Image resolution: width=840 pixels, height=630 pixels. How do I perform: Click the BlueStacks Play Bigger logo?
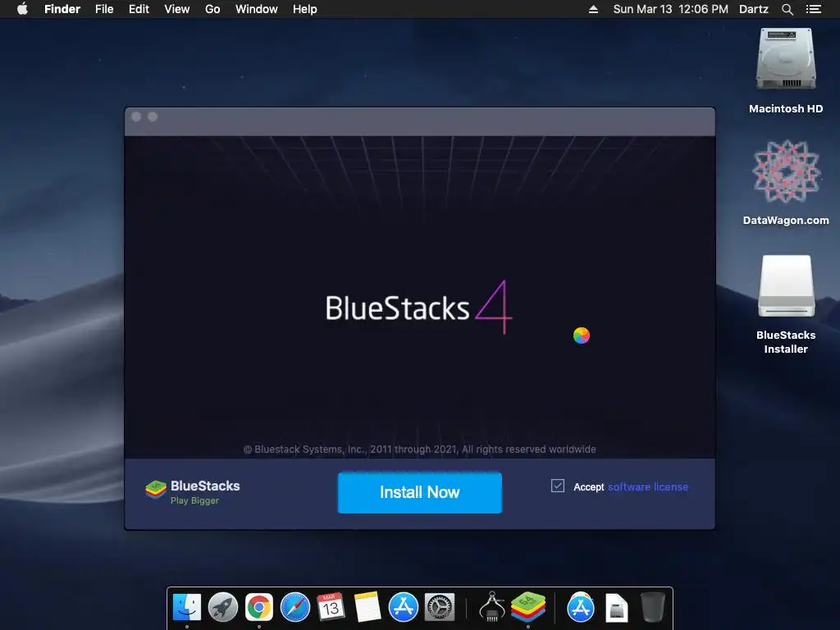pos(192,492)
